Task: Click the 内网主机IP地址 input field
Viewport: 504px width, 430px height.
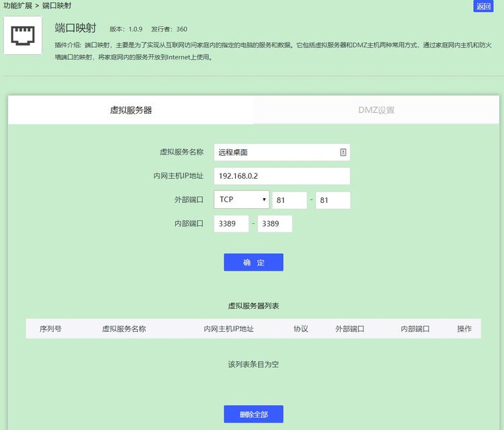Action: click(x=282, y=176)
